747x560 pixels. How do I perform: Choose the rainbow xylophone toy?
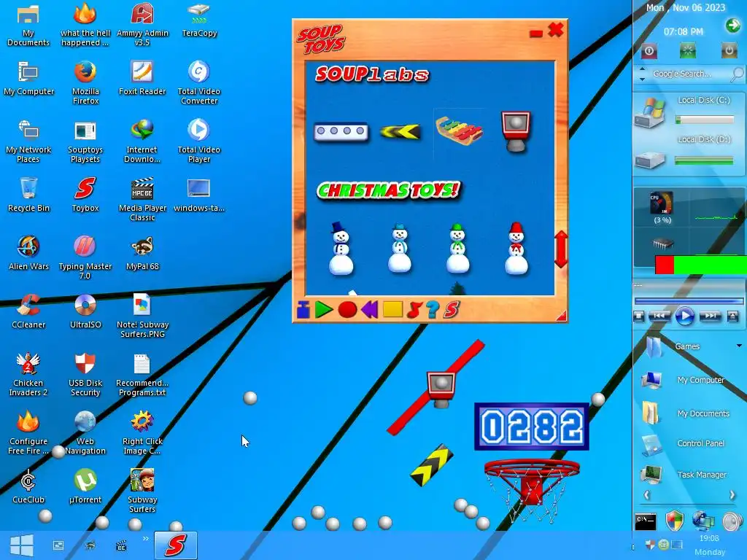(459, 131)
